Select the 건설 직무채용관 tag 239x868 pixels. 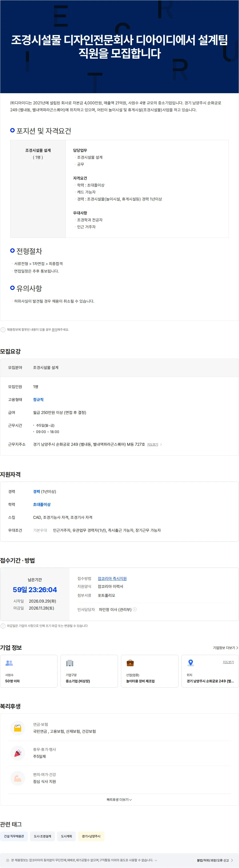(14, 836)
